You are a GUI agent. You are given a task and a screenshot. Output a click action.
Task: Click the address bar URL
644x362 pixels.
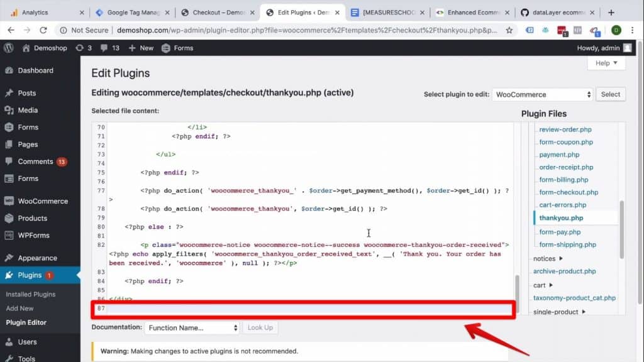click(306, 30)
